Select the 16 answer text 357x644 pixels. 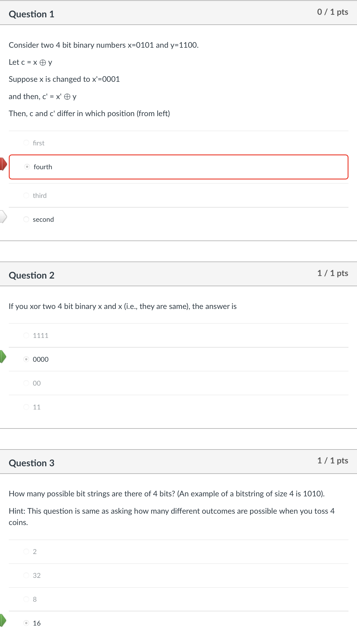(36, 623)
